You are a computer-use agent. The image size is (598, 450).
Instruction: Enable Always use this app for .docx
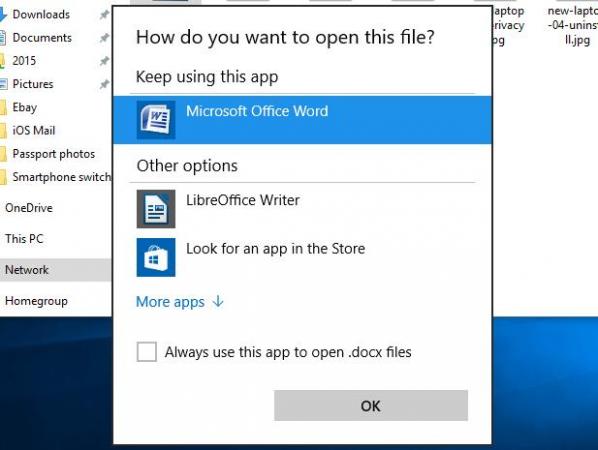pos(146,352)
